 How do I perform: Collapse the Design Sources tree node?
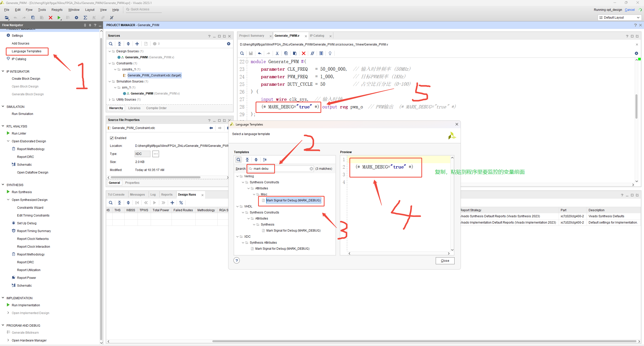click(x=110, y=51)
